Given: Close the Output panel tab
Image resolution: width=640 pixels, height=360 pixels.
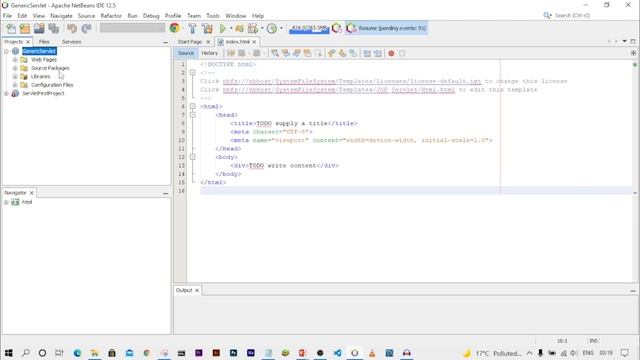Looking at the screenshot, I should (x=197, y=290).
